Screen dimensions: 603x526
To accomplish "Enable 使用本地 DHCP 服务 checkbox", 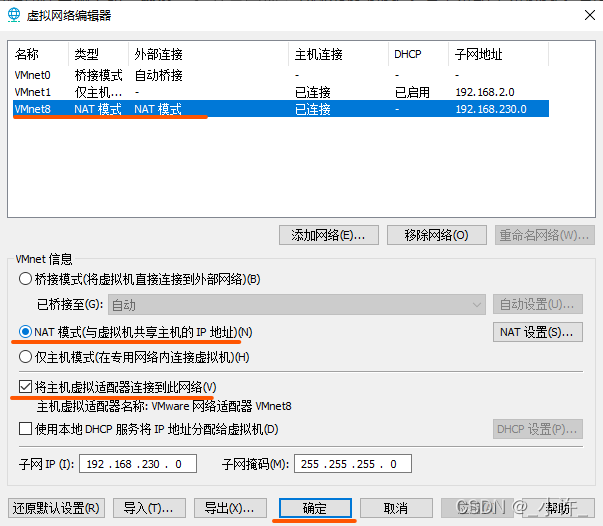I will 25,428.
